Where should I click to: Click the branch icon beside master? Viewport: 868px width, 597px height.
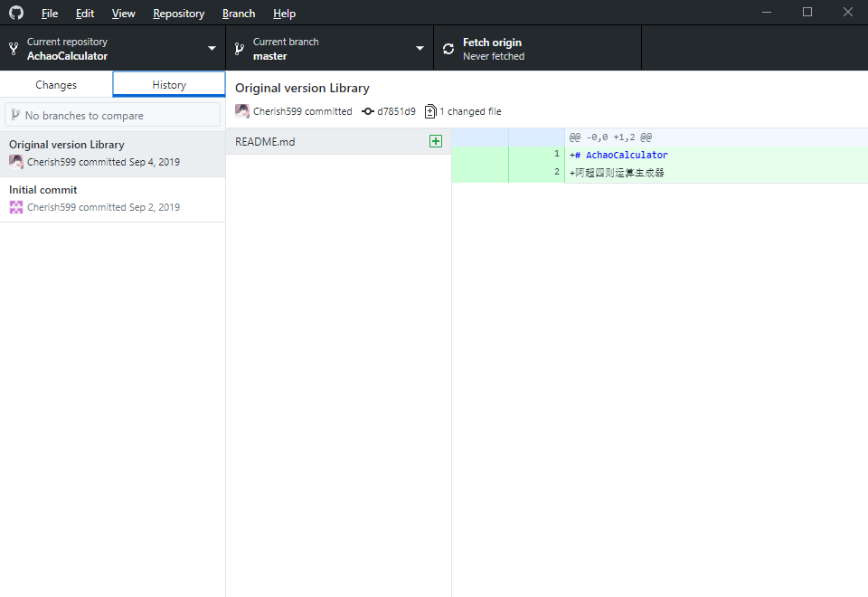coord(239,49)
